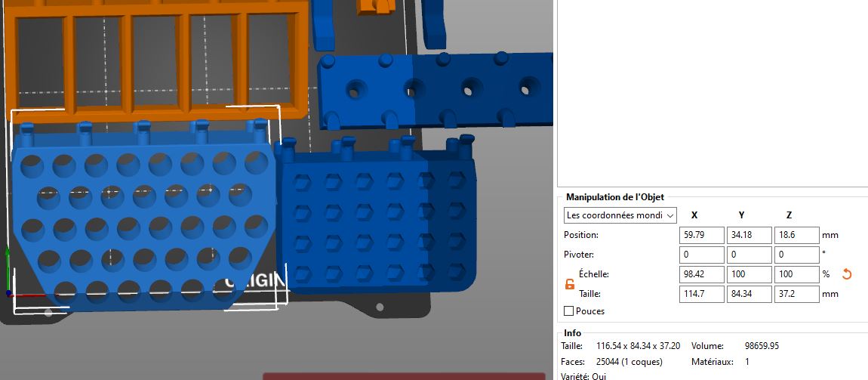Viewport: 868px width, 380px height.
Task: Reset scale with the orange undo arrow
Action: tap(846, 273)
